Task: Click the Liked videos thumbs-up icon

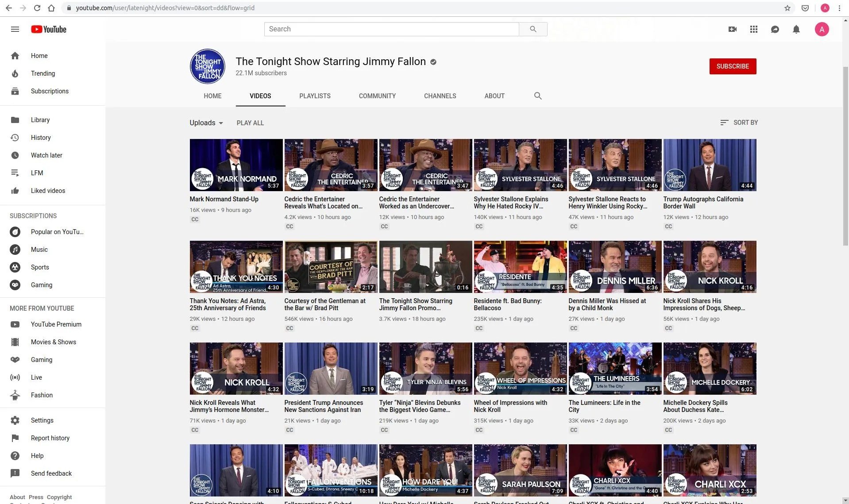Action: point(15,191)
